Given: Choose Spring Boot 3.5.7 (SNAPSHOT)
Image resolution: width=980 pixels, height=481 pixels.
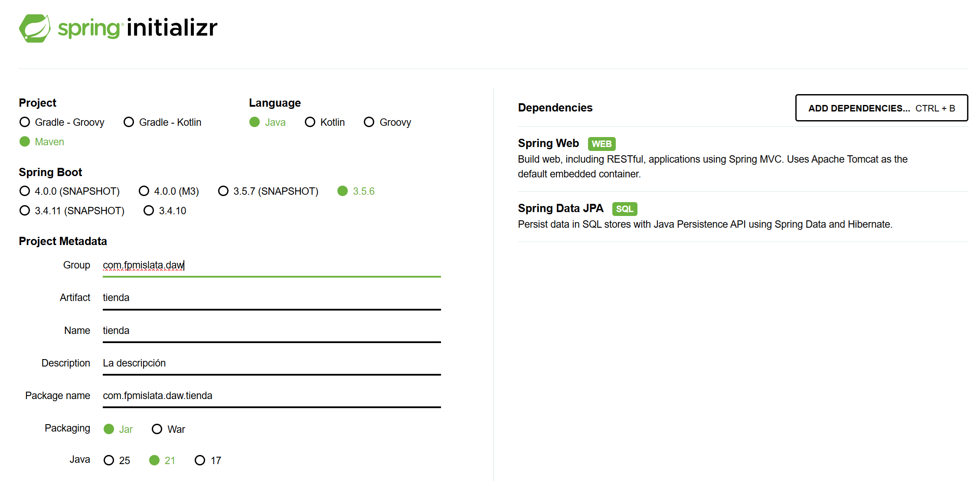Looking at the screenshot, I should tap(223, 191).
